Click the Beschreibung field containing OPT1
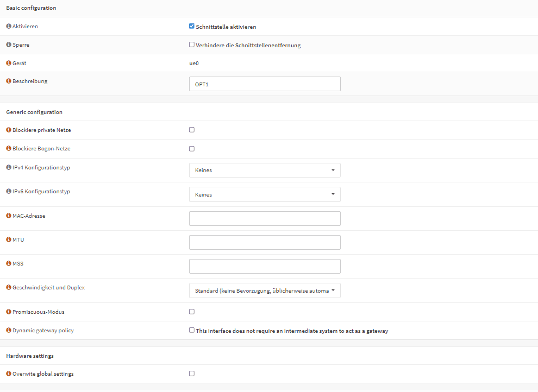 click(265, 84)
